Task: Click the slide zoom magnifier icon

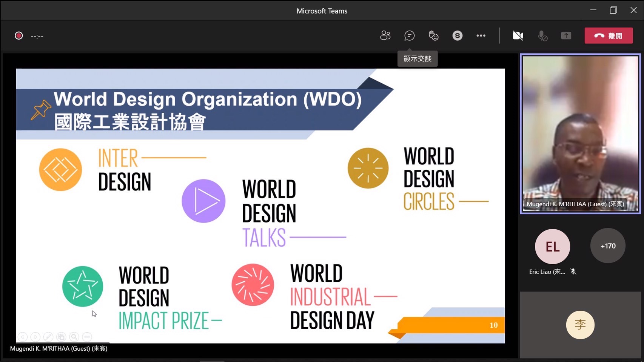Action: coord(74,337)
